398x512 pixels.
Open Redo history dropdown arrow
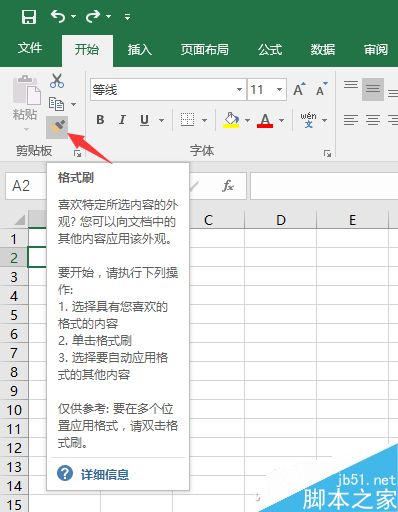[x=109, y=16]
